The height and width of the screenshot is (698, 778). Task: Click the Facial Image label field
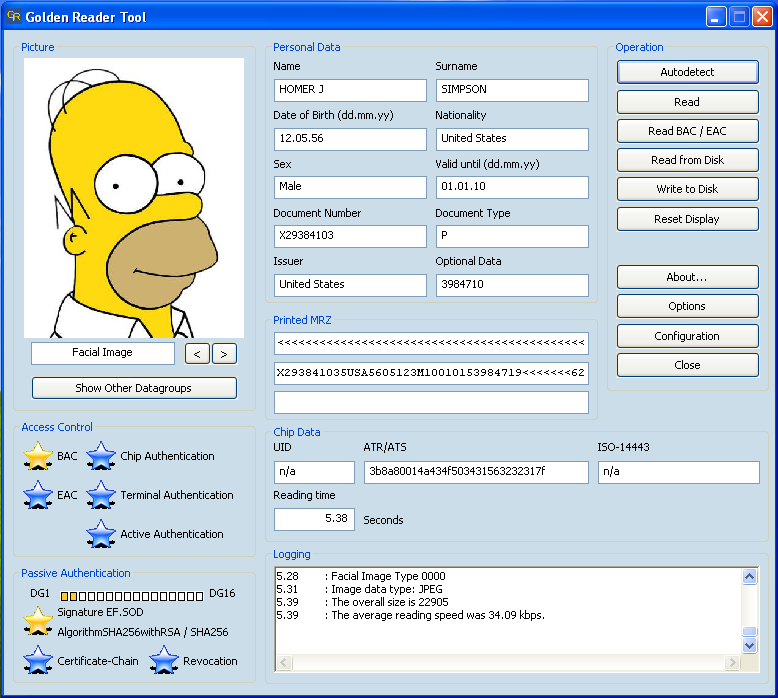pyautogui.click(x=103, y=353)
